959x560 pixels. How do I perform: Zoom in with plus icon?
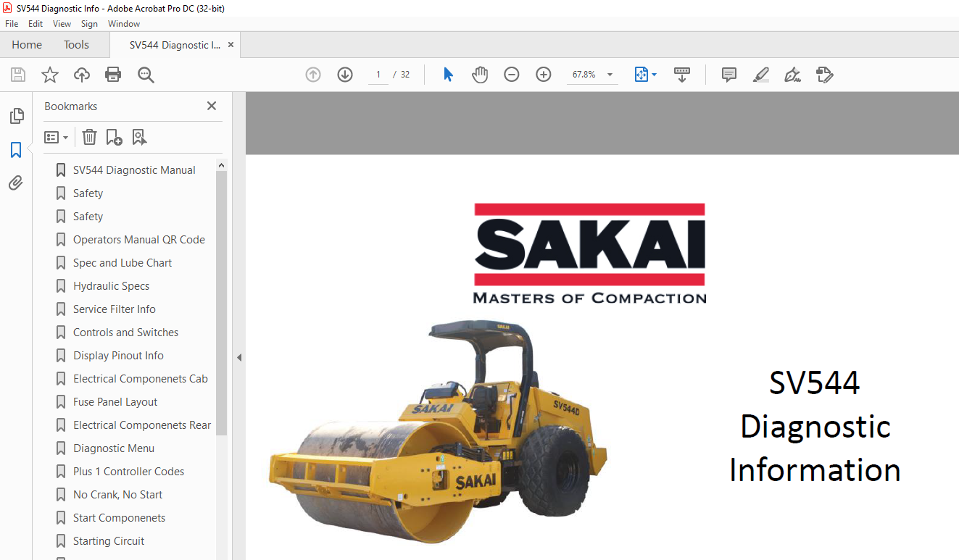pos(544,75)
